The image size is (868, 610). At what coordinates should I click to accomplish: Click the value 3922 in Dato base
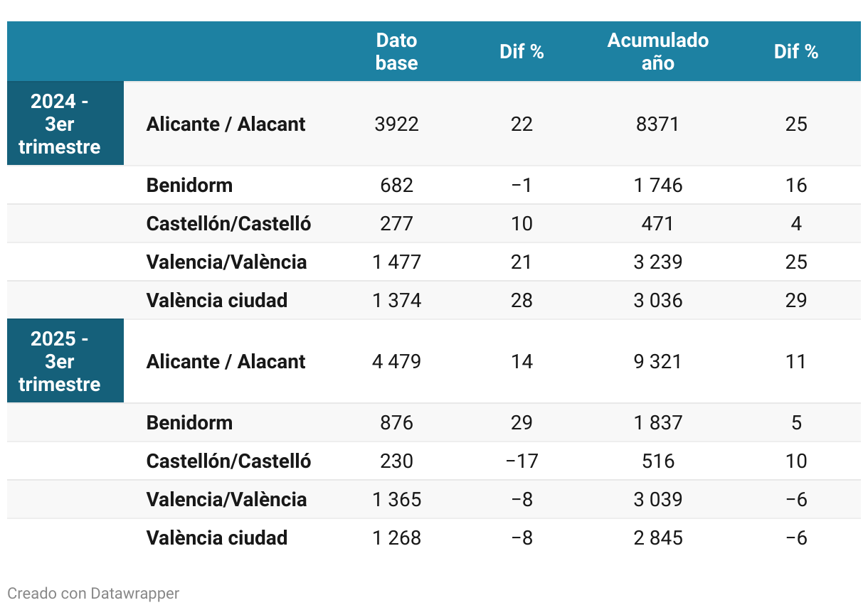pyautogui.click(x=396, y=124)
